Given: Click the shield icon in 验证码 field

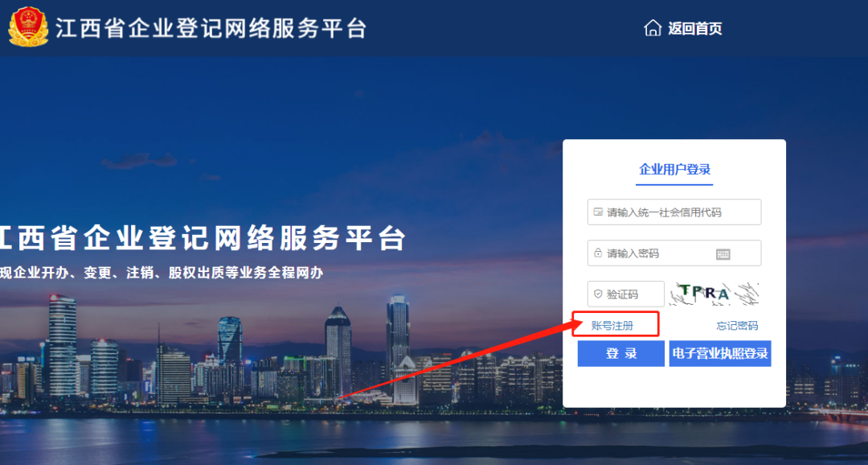Looking at the screenshot, I should [598, 294].
